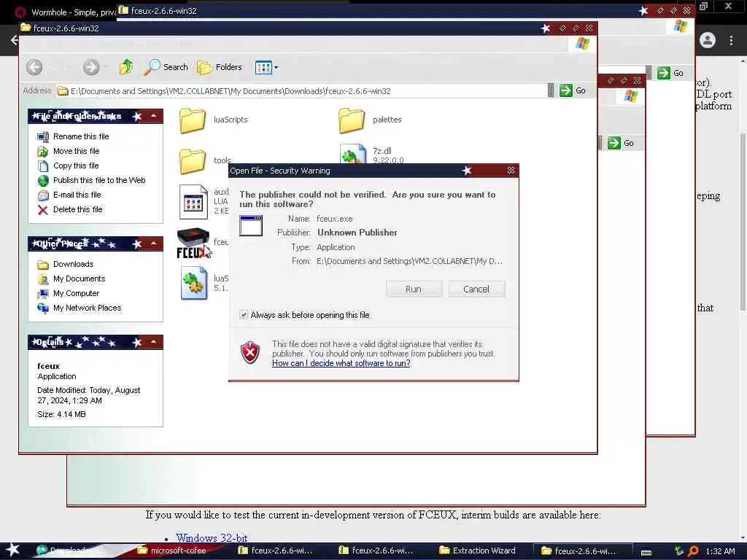Click the Wormhole browser tab
This screenshot has height=560, width=747.
tap(65, 12)
